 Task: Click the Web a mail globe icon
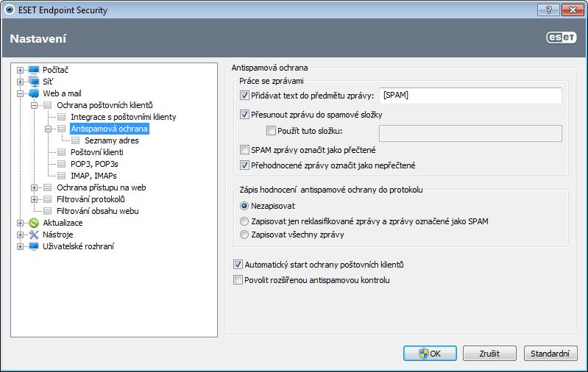coord(34,93)
